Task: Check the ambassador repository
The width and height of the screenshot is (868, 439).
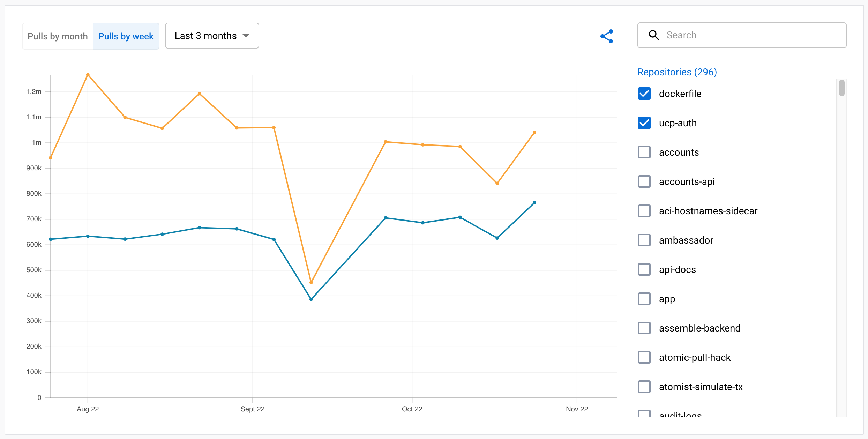Action: coord(644,240)
